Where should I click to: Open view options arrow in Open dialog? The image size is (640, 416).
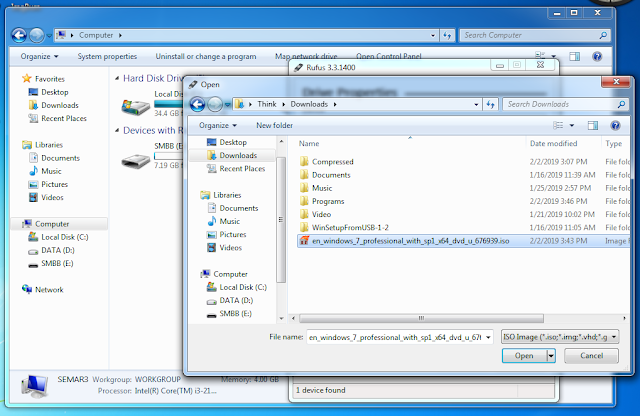[x=571, y=125]
